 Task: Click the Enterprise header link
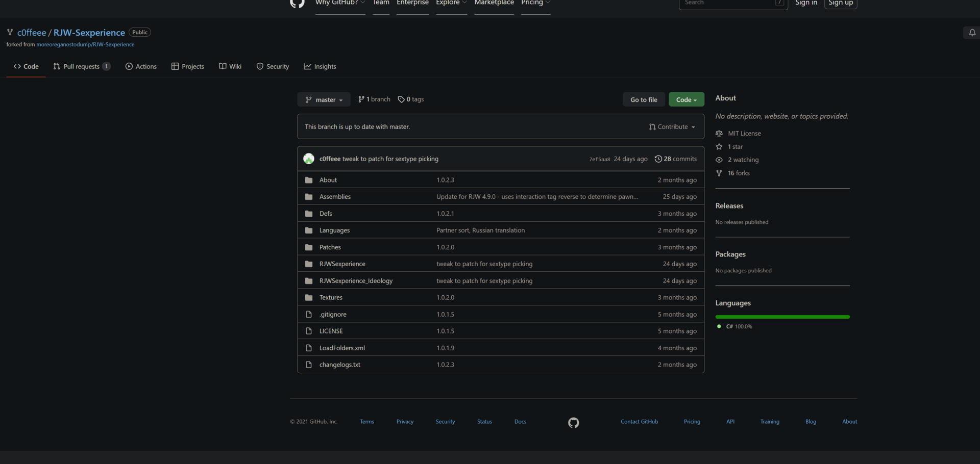click(412, 3)
